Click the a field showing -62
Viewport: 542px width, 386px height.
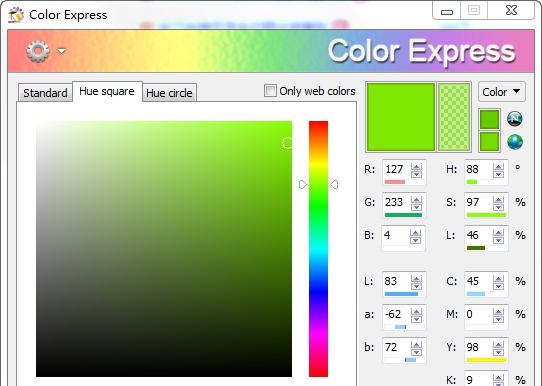coord(396,314)
